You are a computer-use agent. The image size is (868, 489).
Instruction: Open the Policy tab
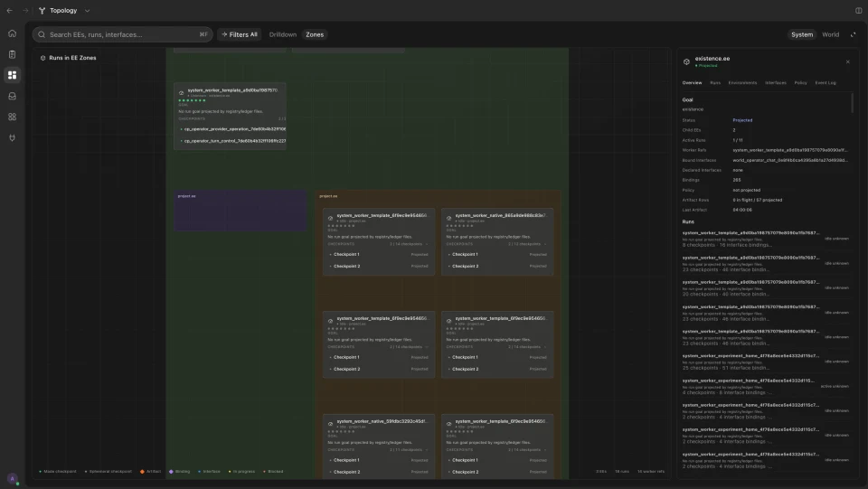pyautogui.click(x=800, y=83)
